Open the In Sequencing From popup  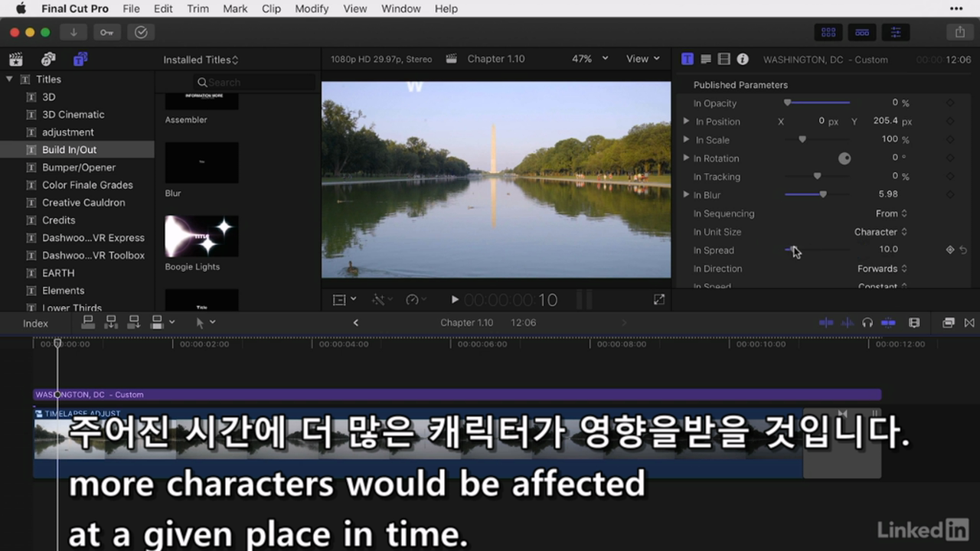pyautogui.click(x=891, y=214)
